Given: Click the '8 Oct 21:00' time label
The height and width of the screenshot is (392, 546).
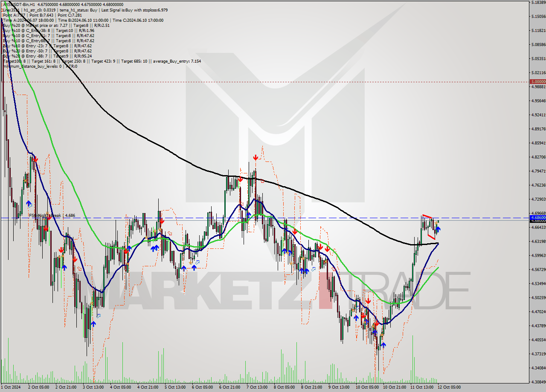Looking at the screenshot, I should point(311,387).
